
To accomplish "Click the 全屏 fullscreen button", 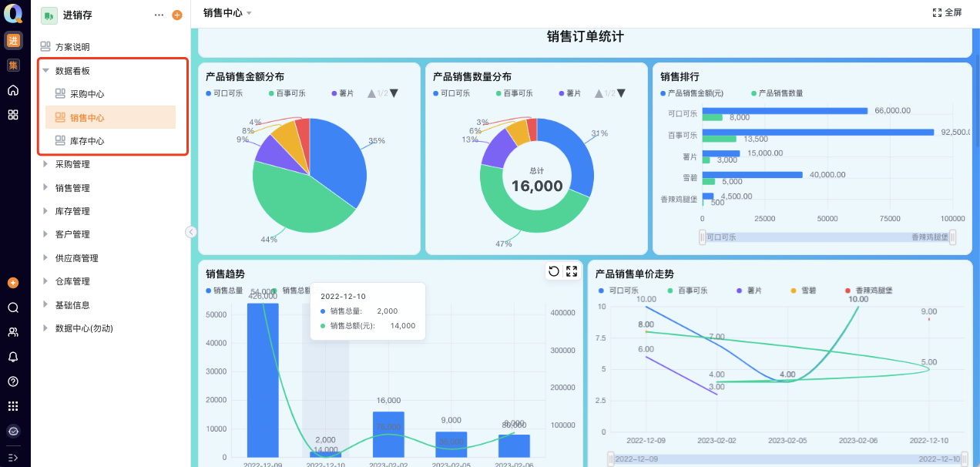I will tap(947, 12).
